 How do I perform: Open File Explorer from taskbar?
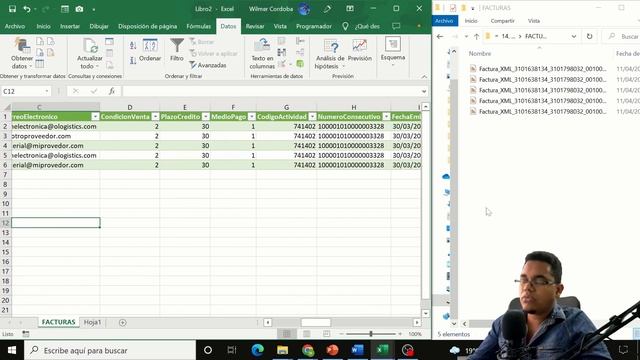(x=282, y=350)
